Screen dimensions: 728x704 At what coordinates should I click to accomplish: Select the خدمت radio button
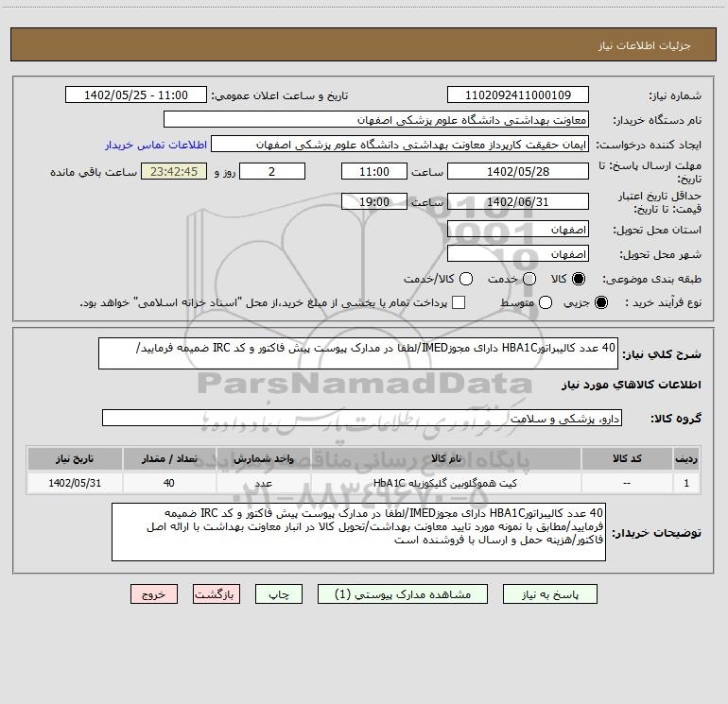[529, 279]
